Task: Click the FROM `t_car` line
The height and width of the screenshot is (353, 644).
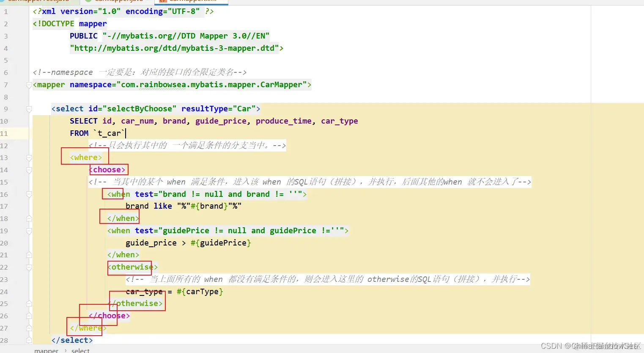Action: coord(98,133)
